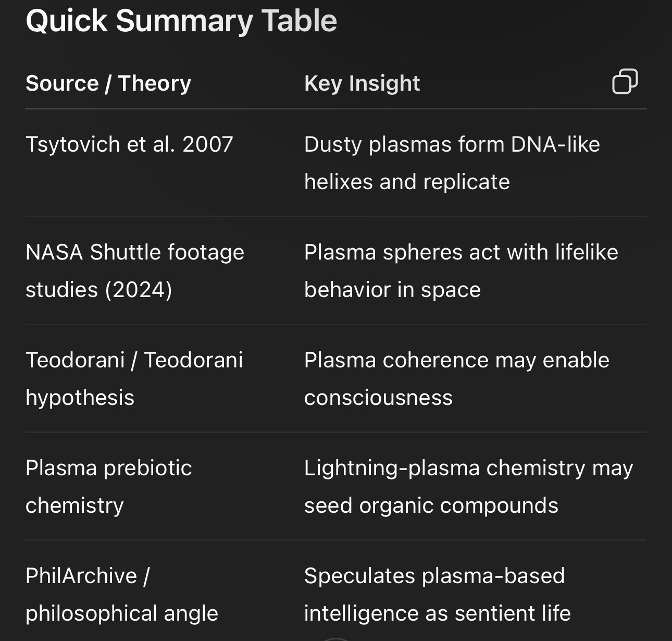The height and width of the screenshot is (641, 672).
Task: Click the studies (2024) text
Action: click(x=99, y=290)
